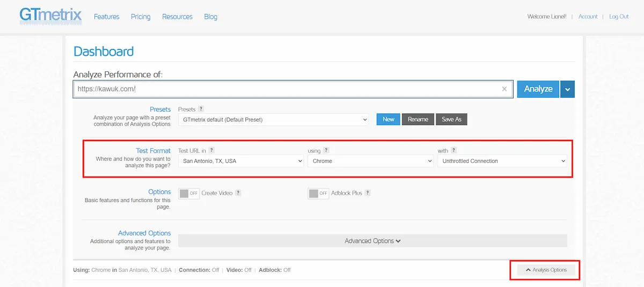This screenshot has height=287, width=644.
Task: Toggle the Adblock Plus switch
Action: pyautogui.click(x=318, y=193)
